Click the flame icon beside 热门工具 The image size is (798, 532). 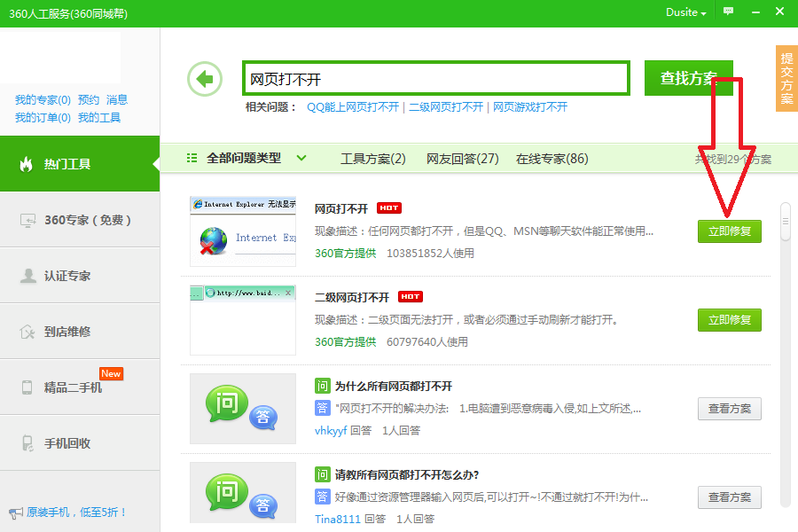26,164
